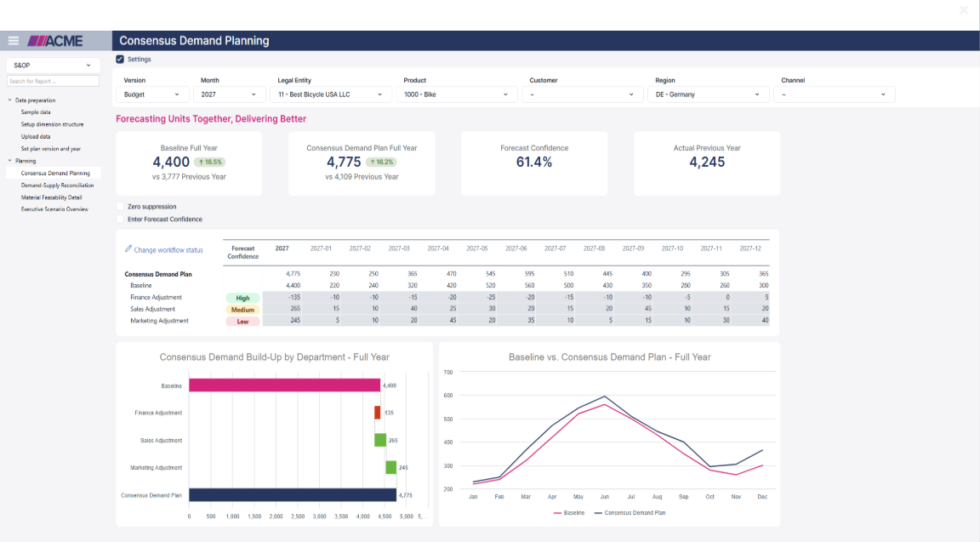Click the 2027-06 column header
Viewport: 980px width, 542px height.
tap(516, 248)
